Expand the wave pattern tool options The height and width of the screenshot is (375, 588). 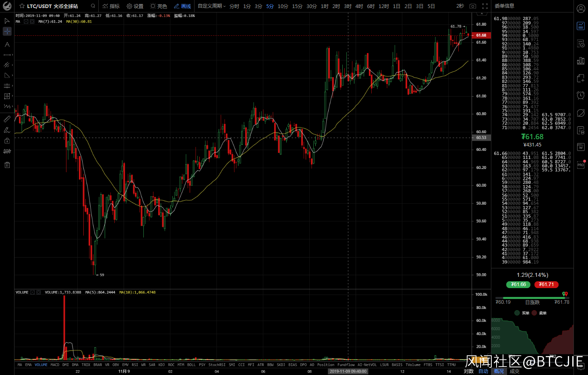(x=12, y=106)
